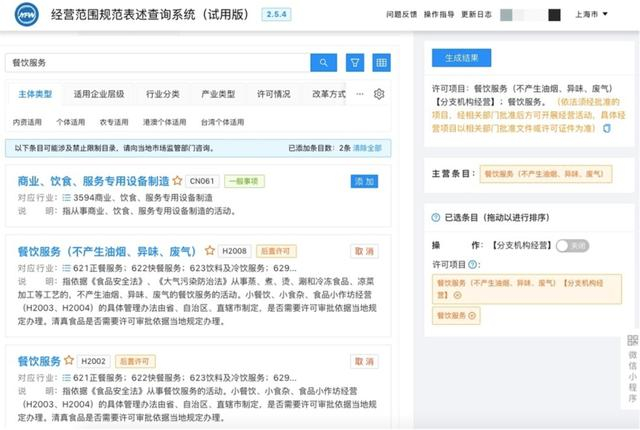Select the 改革方式 tab

point(329,94)
